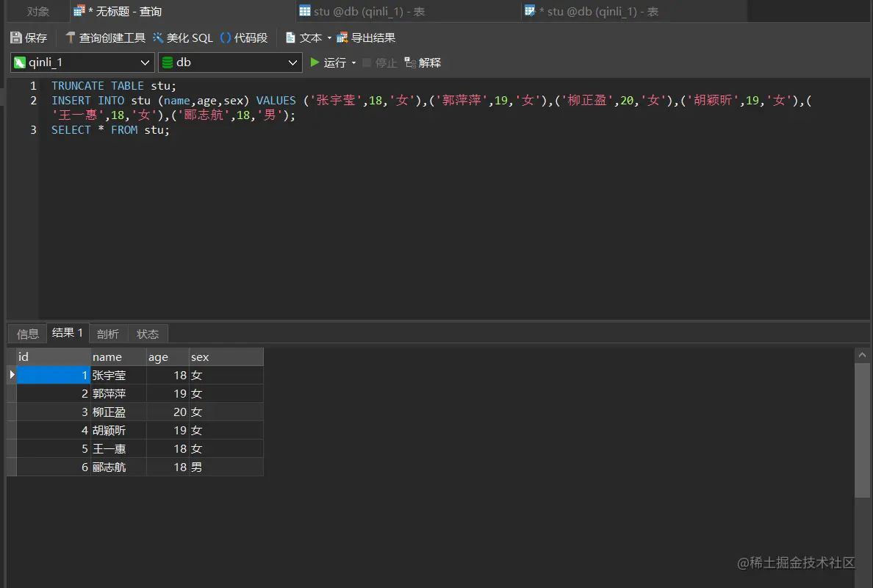Expand the Text (文本) dropdown arrow
The image size is (873, 588).
coord(330,38)
